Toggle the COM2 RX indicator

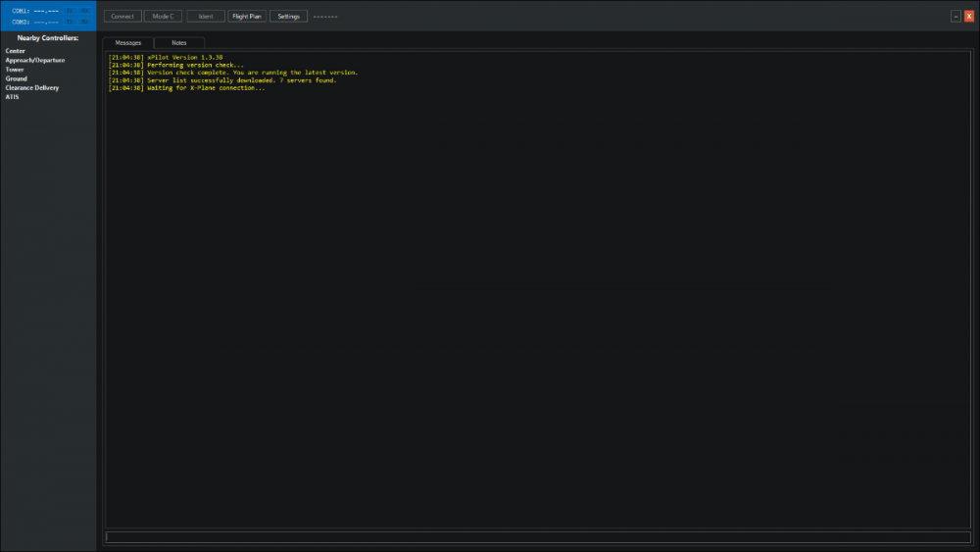[84, 22]
